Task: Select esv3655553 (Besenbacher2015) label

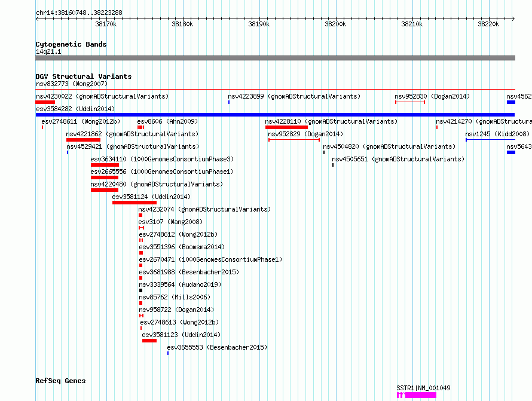Action: click(x=217, y=347)
